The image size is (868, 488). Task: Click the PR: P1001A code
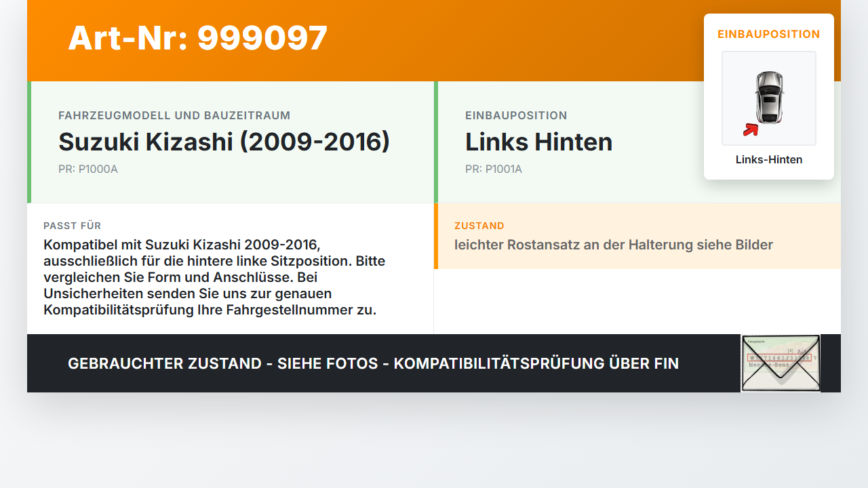(494, 169)
